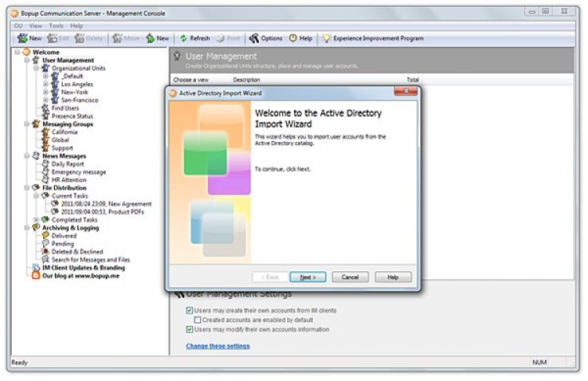
Task: Select IM Client Updates & Branding
Action: click(83, 268)
